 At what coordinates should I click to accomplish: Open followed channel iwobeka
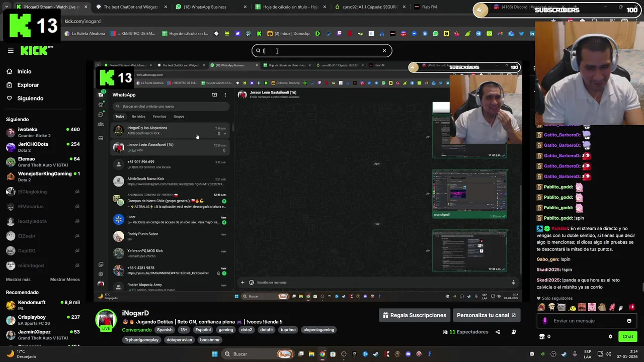pyautogui.click(x=43, y=132)
